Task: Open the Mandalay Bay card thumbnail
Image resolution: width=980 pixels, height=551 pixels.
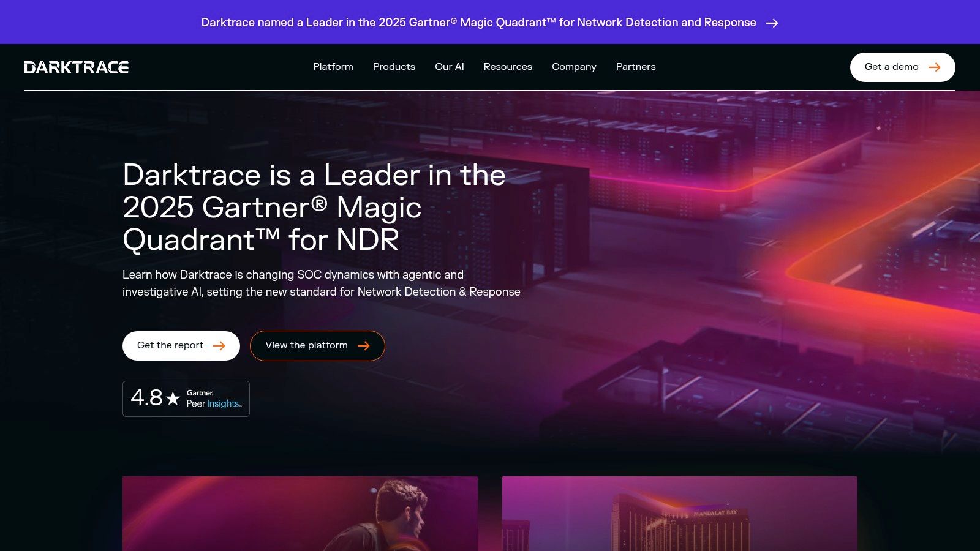Action: (x=679, y=513)
